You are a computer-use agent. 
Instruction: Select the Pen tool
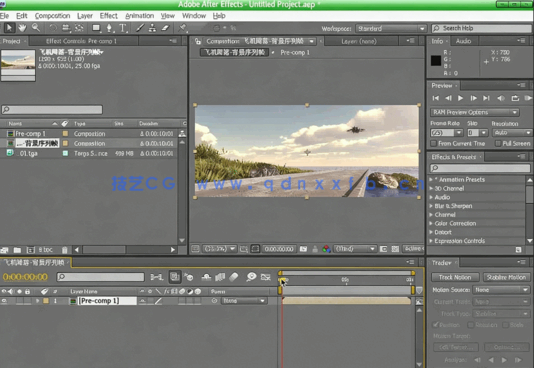click(x=109, y=28)
